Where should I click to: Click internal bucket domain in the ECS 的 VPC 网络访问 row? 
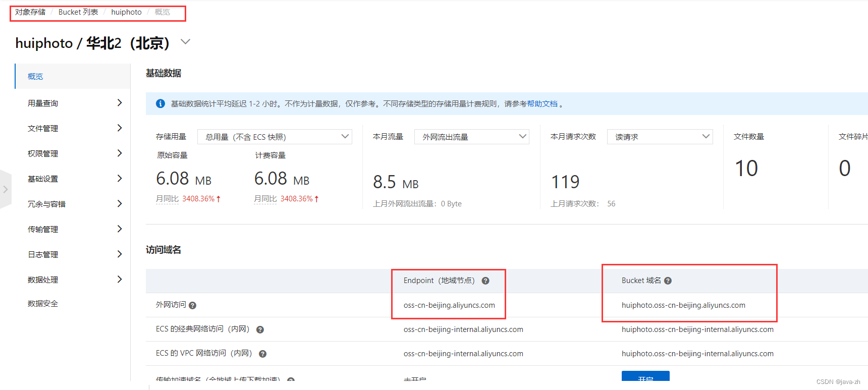(x=697, y=354)
